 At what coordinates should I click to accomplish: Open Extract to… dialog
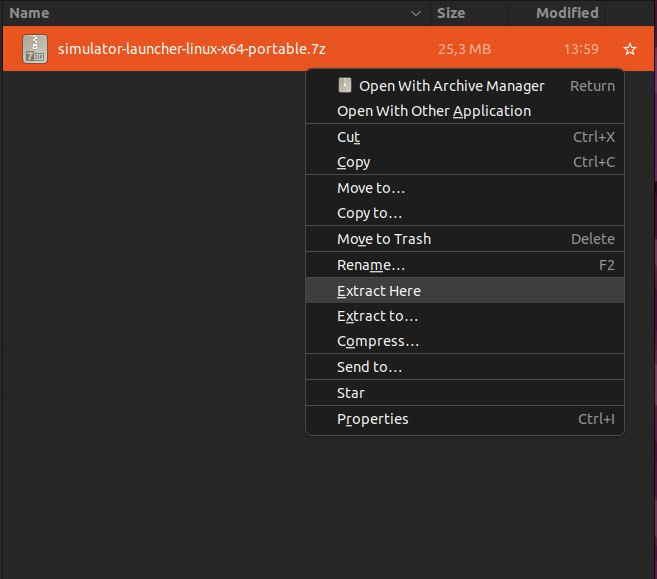pos(377,316)
